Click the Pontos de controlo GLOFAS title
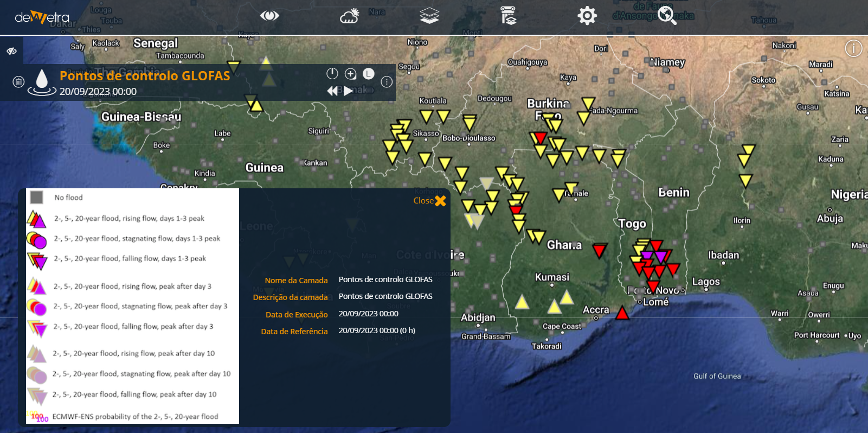The image size is (868, 433). [x=145, y=75]
